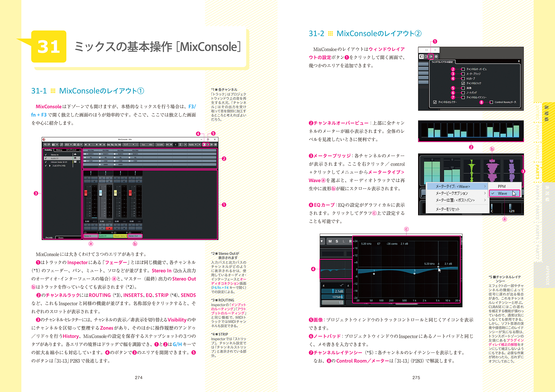
Task: Click the audio waveform icon on Stereo In row
Action: click(x=75, y=154)
